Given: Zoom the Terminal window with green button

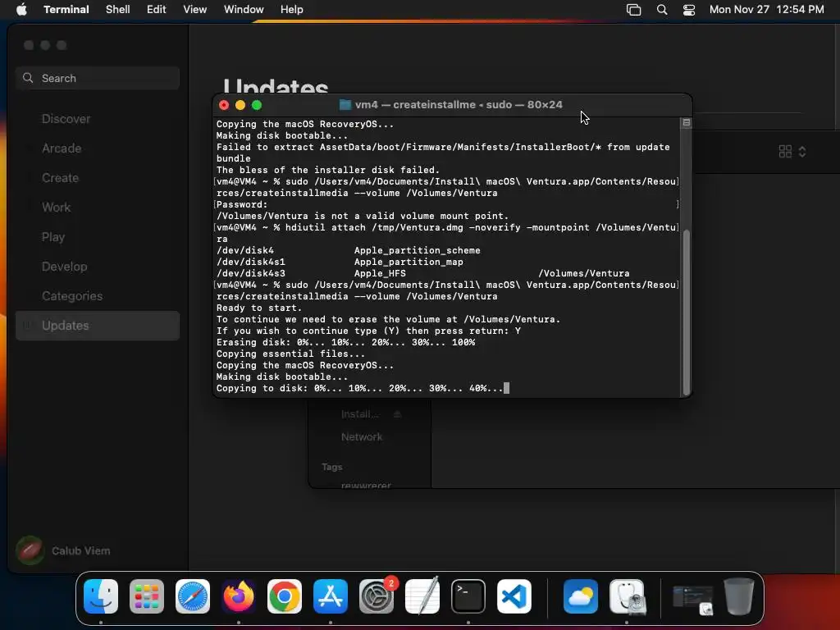Looking at the screenshot, I should [x=257, y=105].
